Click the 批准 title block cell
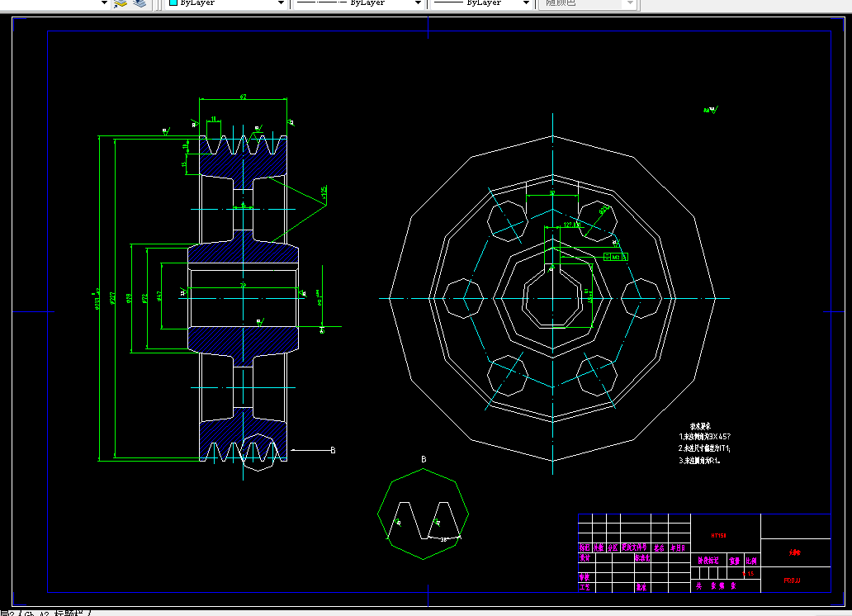This screenshot has height=616, width=852. tap(641, 587)
